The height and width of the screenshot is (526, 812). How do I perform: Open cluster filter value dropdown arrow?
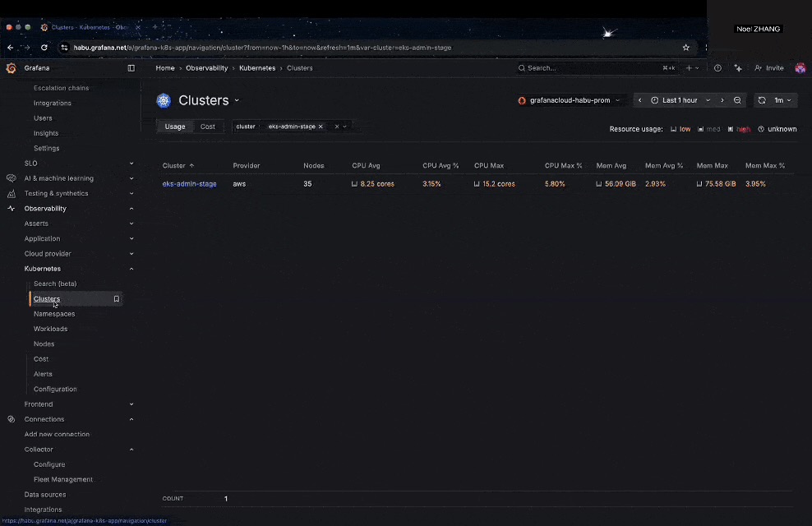coord(345,127)
